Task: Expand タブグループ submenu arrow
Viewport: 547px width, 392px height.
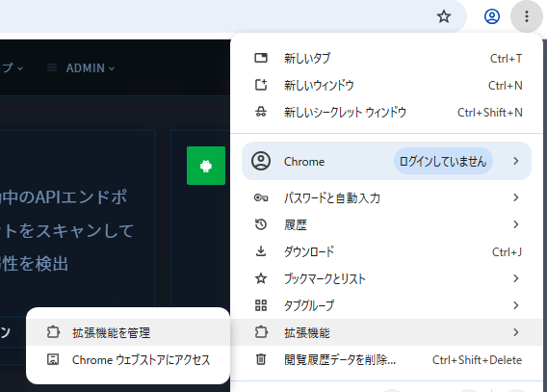Action: (516, 305)
